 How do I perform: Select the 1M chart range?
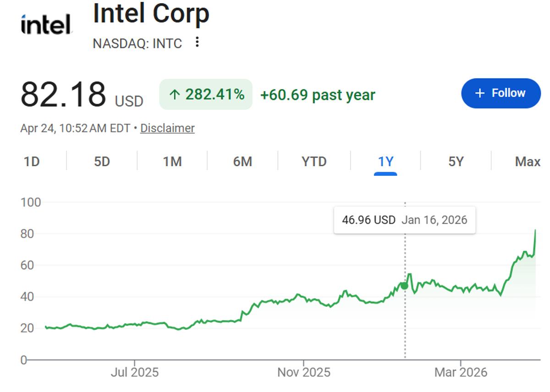[x=172, y=162]
